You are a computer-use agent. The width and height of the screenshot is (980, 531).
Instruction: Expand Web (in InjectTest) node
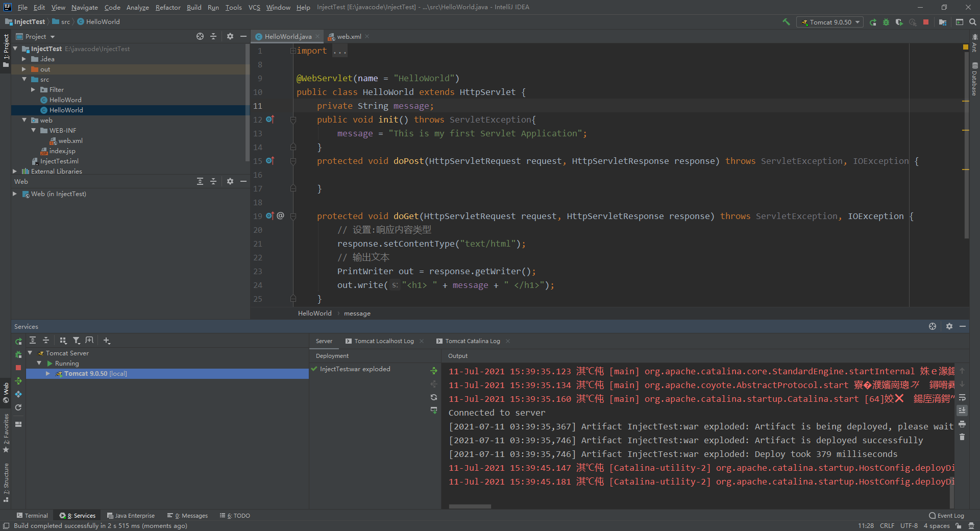tap(15, 194)
